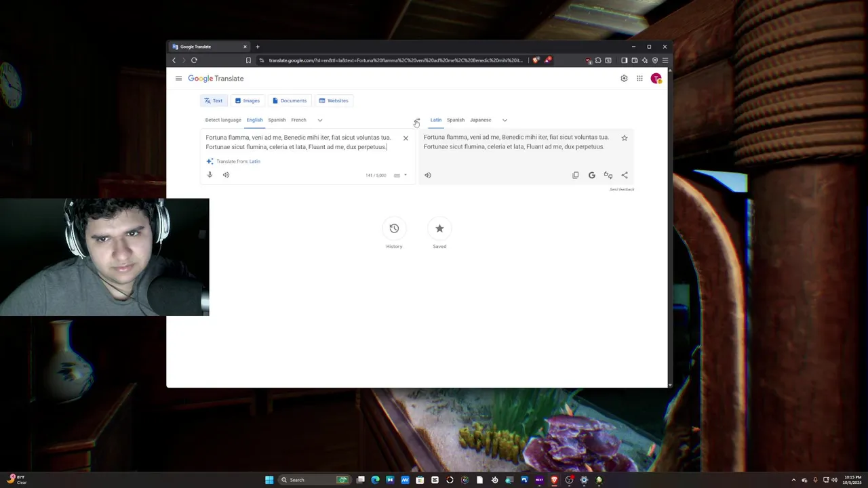Rate this translation icon

608,175
